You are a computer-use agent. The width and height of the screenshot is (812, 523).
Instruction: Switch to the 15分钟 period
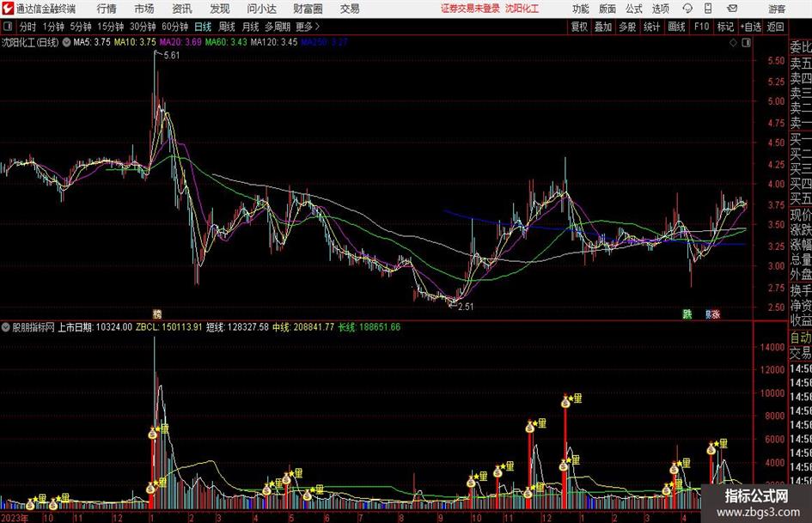pos(110,27)
